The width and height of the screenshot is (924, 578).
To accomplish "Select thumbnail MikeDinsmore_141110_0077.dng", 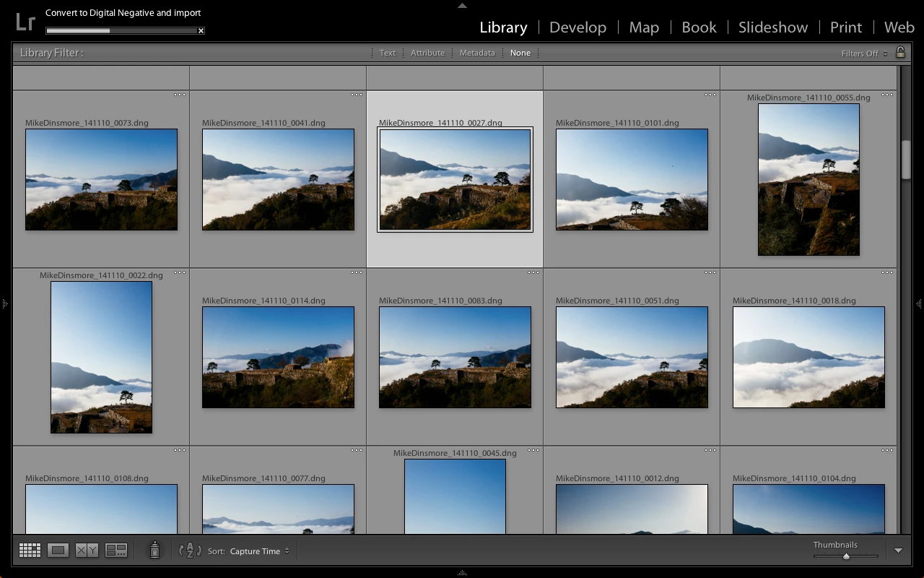I will pos(278,509).
